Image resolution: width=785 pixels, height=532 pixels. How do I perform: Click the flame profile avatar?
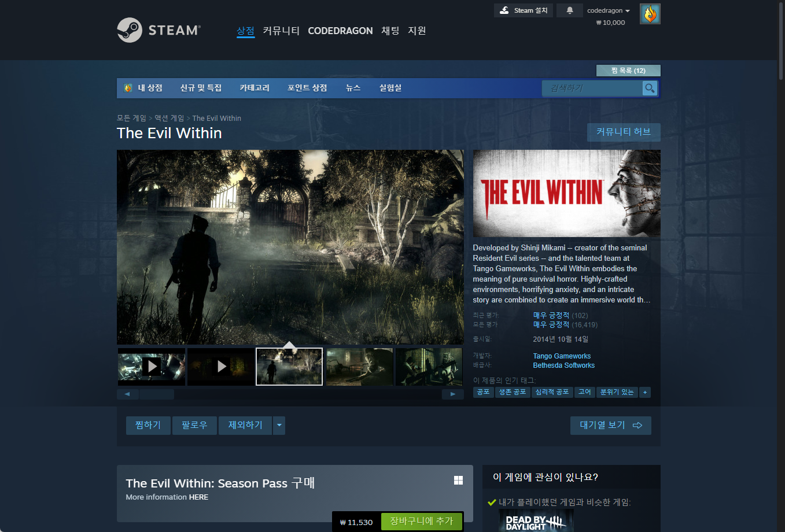650,14
